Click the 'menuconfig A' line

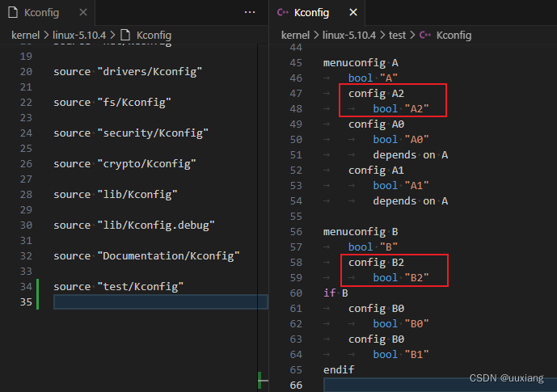(361, 63)
